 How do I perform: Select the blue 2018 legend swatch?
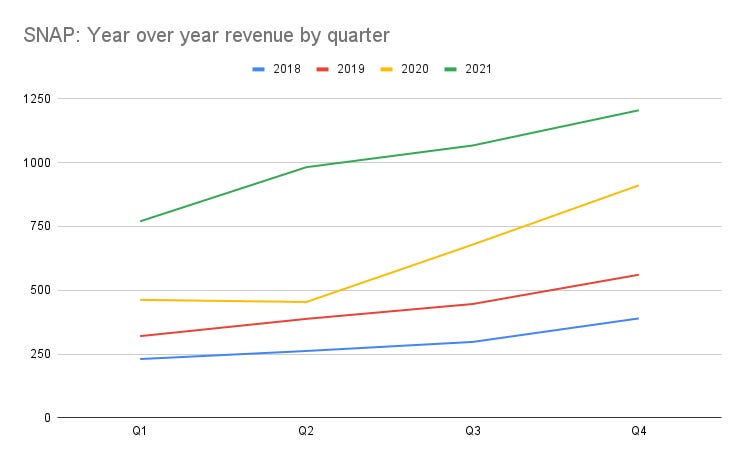pos(258,69)
